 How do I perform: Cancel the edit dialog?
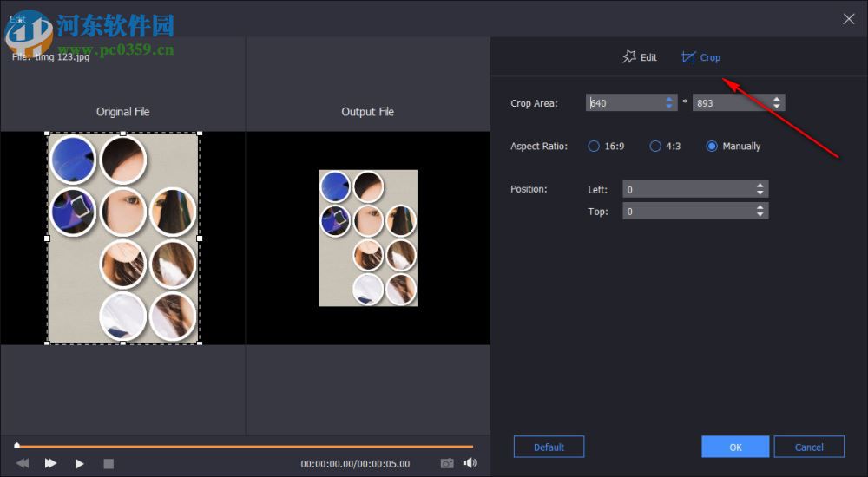click(809, 447)
